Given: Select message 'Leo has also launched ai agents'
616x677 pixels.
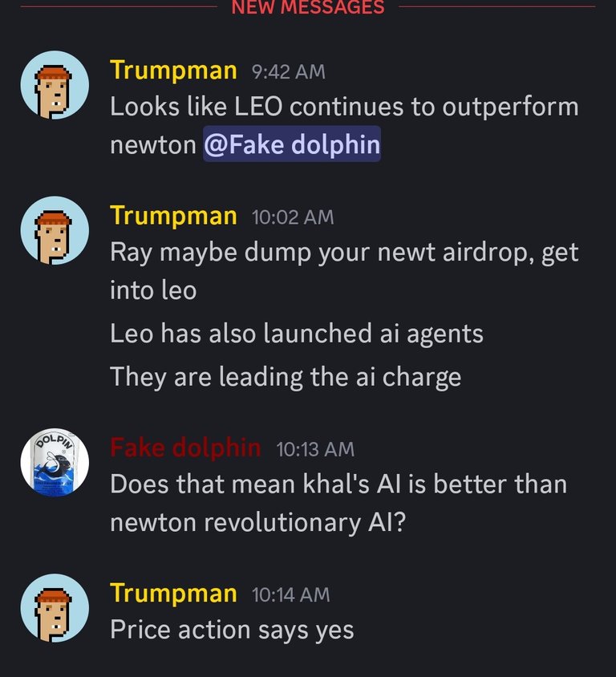Looking at the screenshot, I should click(x=297, y=334).
